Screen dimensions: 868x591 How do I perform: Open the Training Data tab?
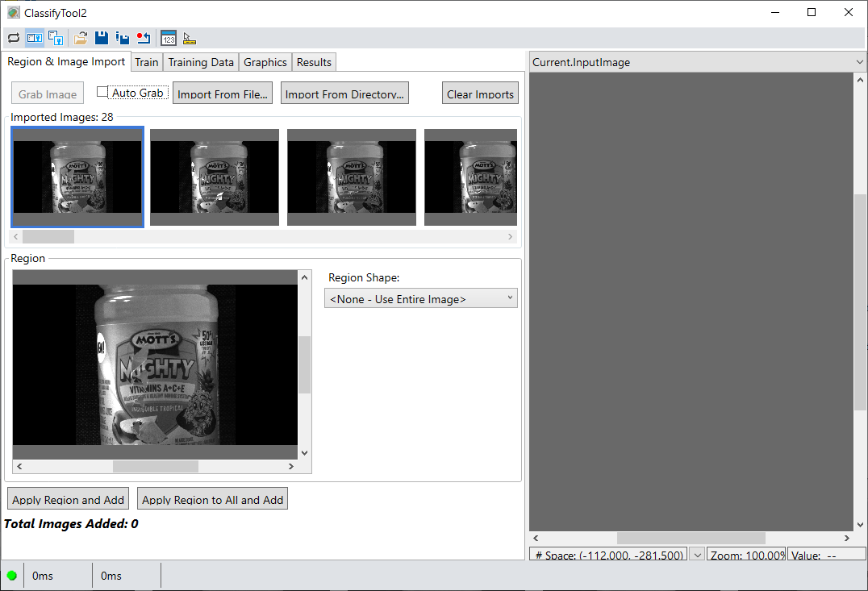[x=200, y=61]
